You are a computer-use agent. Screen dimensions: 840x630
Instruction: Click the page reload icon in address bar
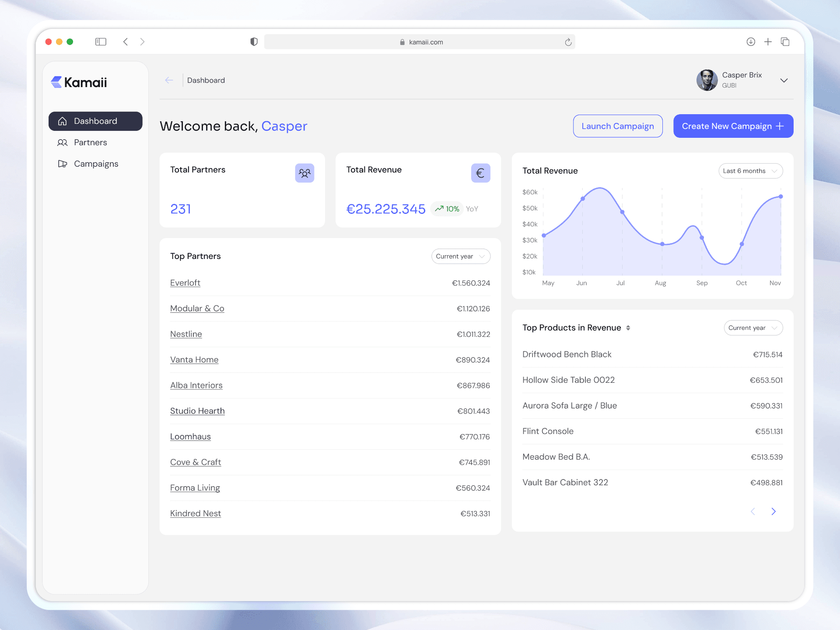tap(568, 42)
